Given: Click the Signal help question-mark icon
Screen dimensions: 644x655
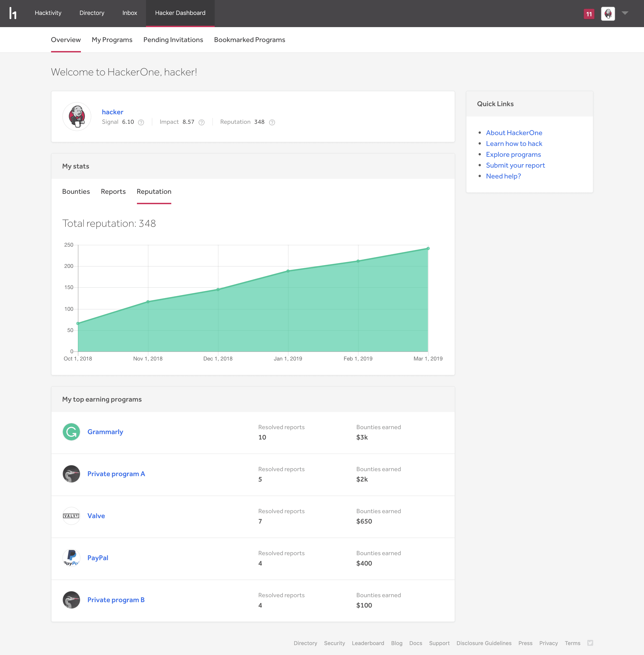Looking at the screenshot, I should (x=141, y=122).
